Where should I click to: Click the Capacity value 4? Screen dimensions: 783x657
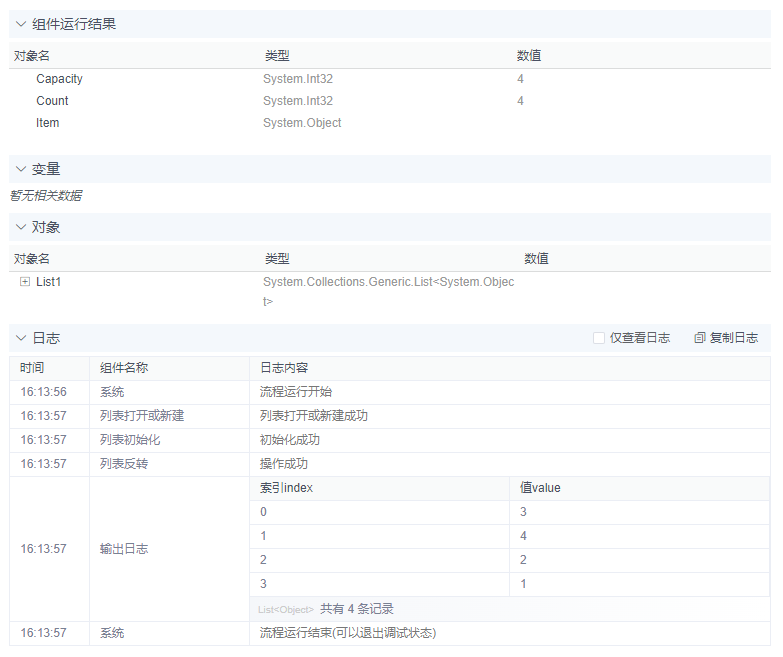pyautogui.click(x=520, y=79)
